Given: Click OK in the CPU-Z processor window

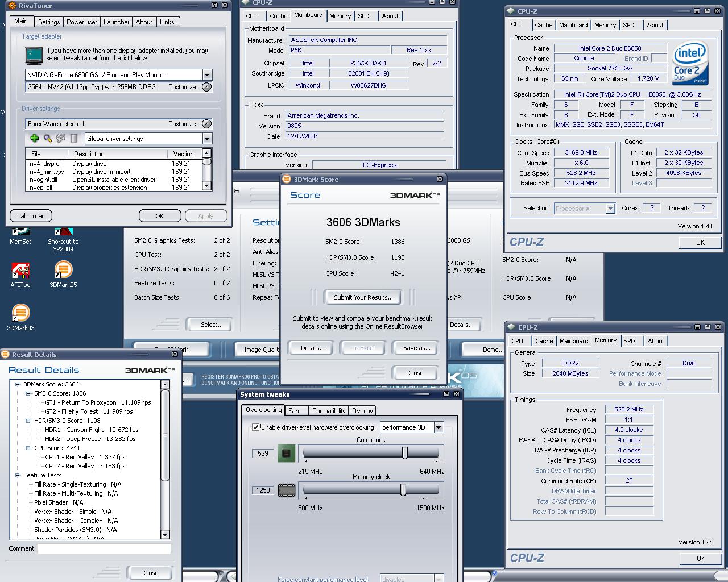Looking at the screenshot, I should (x=700, y=242).
